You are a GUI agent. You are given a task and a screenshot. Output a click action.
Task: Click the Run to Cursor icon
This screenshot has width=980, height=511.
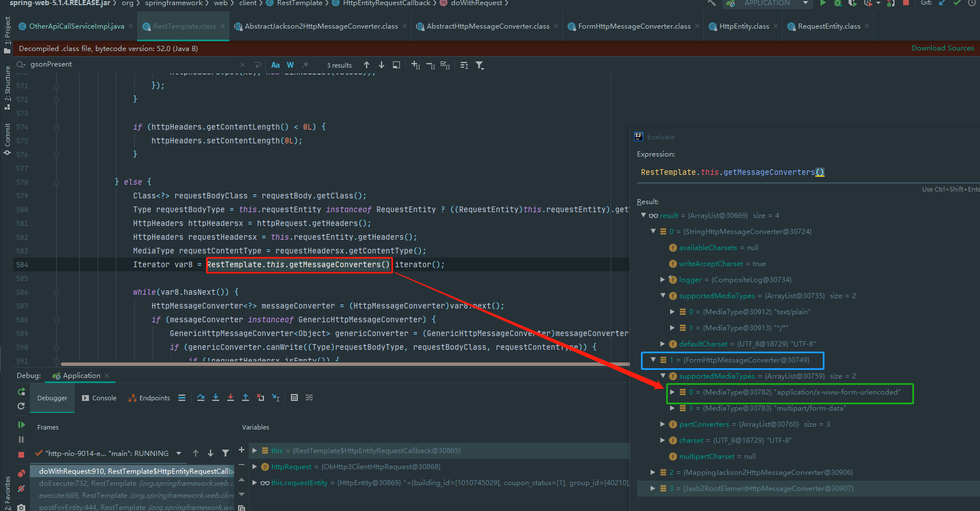click(x=275, y=397)
